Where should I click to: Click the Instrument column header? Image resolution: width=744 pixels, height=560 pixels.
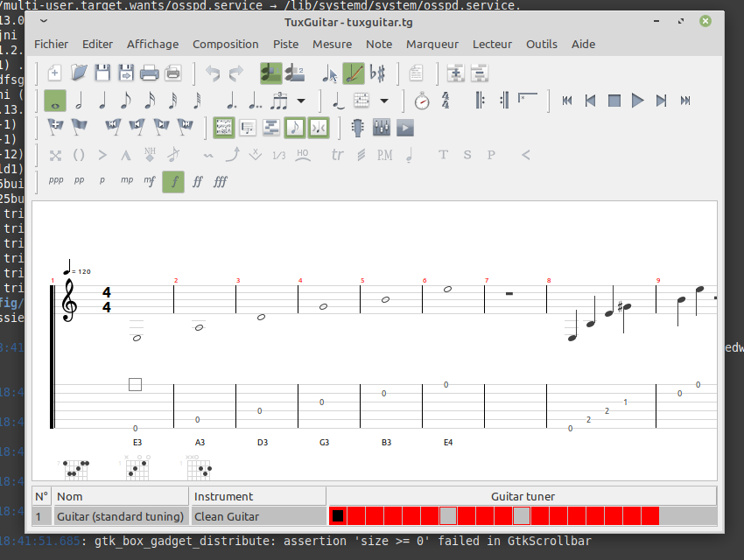tap(258, 496)
